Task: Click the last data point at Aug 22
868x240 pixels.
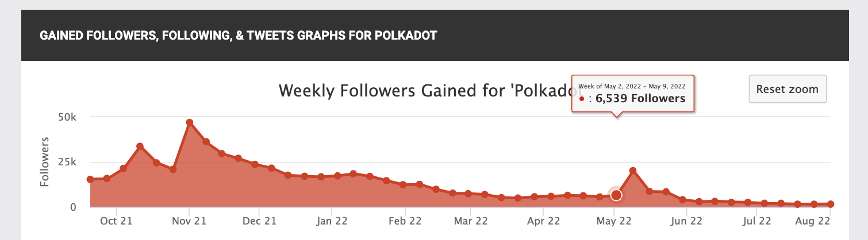Action: [x=831, y=204]
